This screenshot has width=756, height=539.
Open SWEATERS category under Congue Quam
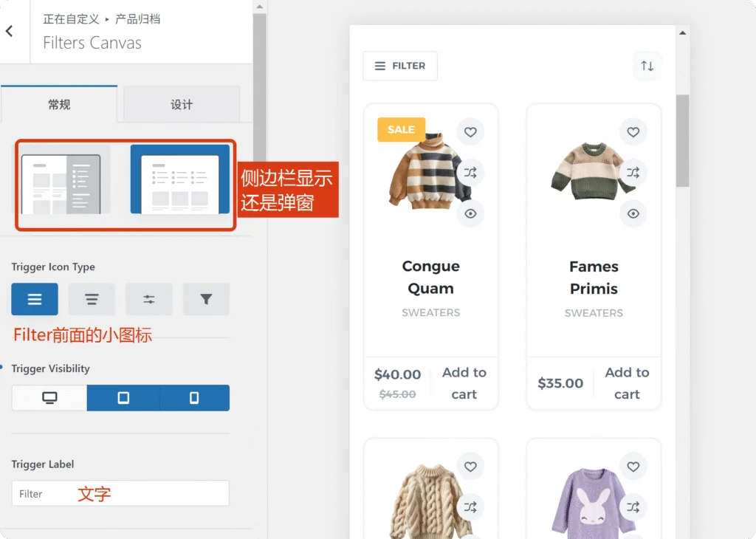430,312
